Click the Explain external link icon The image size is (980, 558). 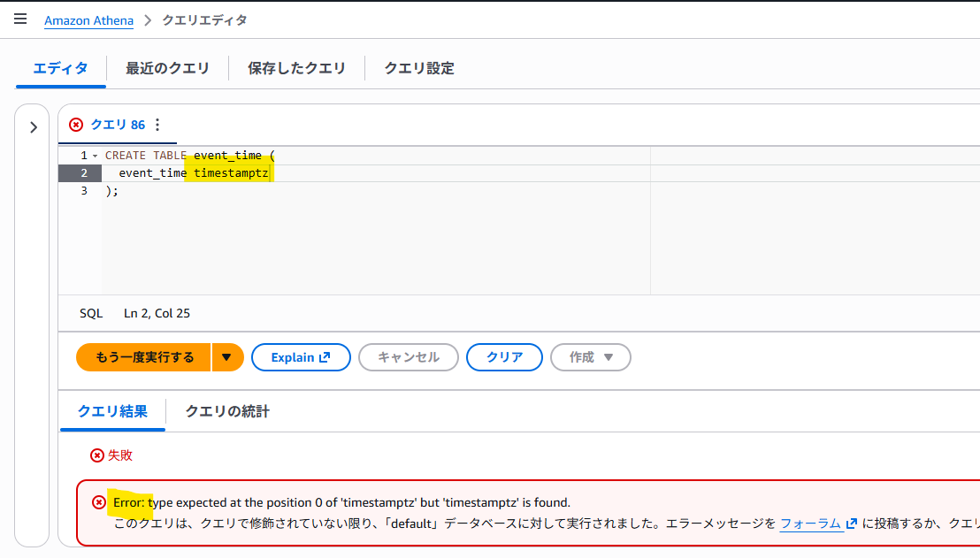[325, 357]
